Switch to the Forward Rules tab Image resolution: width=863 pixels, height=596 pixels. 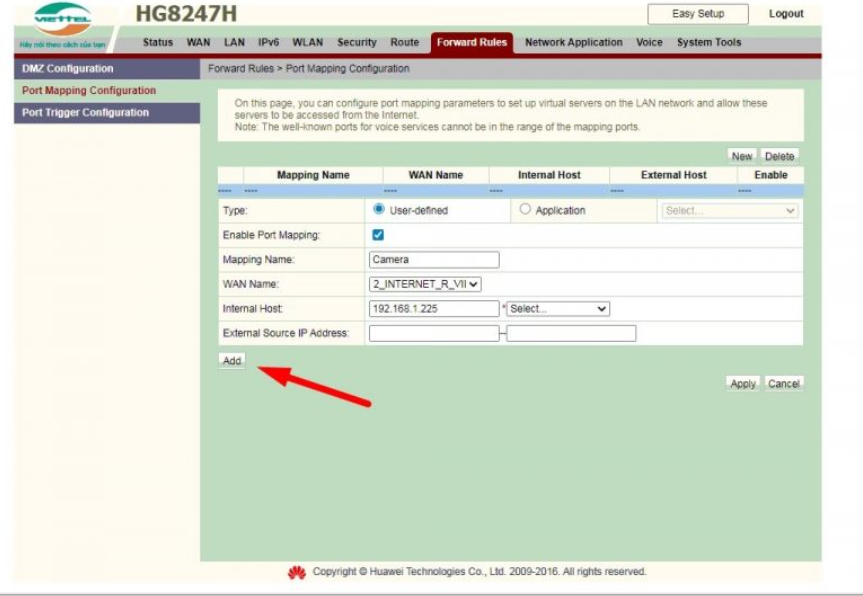[471, 43]
